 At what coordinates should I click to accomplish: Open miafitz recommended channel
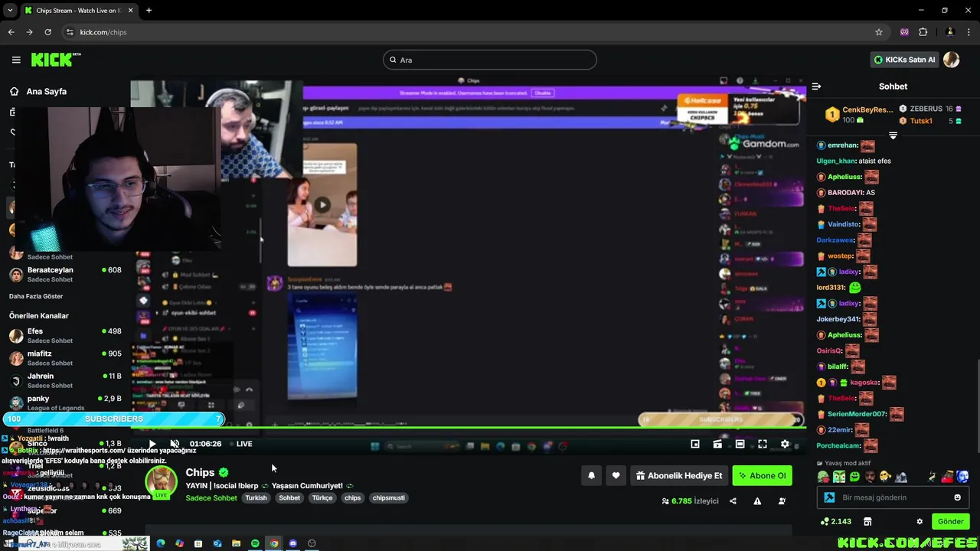(65, 357)
